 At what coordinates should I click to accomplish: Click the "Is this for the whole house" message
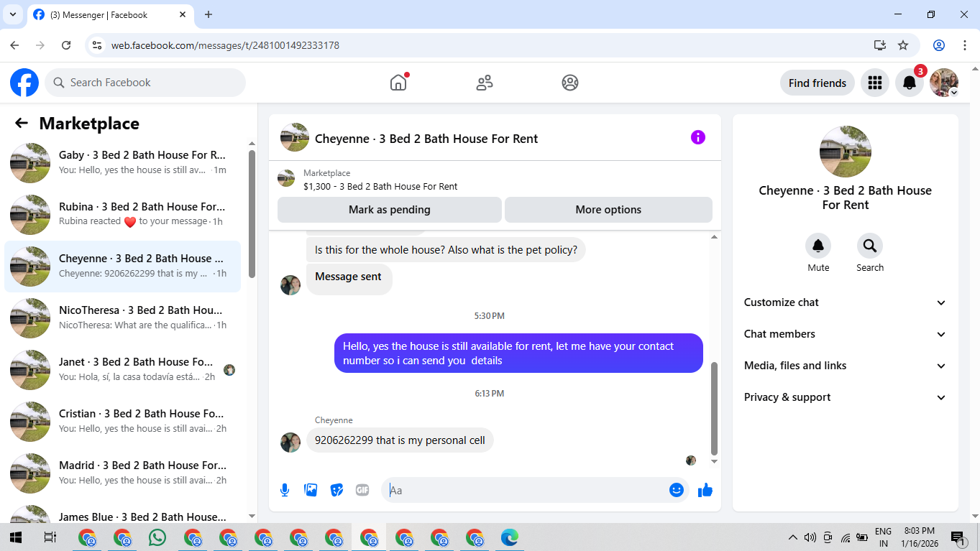446,250
